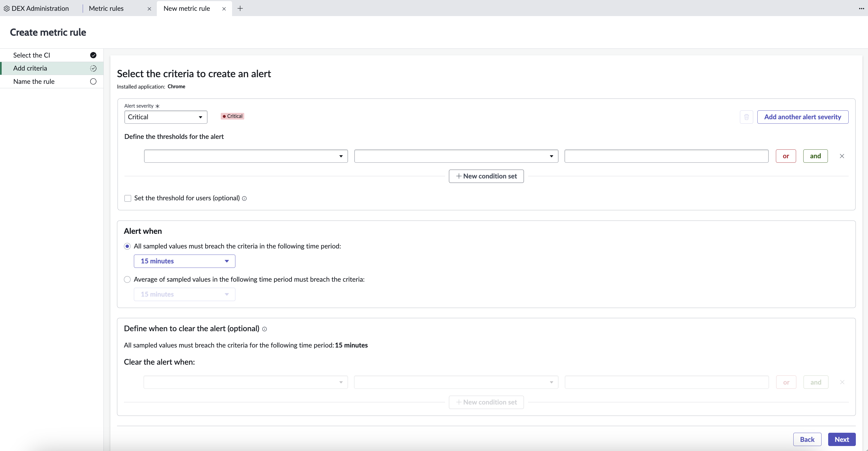Show info for user threshold option
Image resolution: width=868 pixels, height=451 pixels.
point(244,199)
